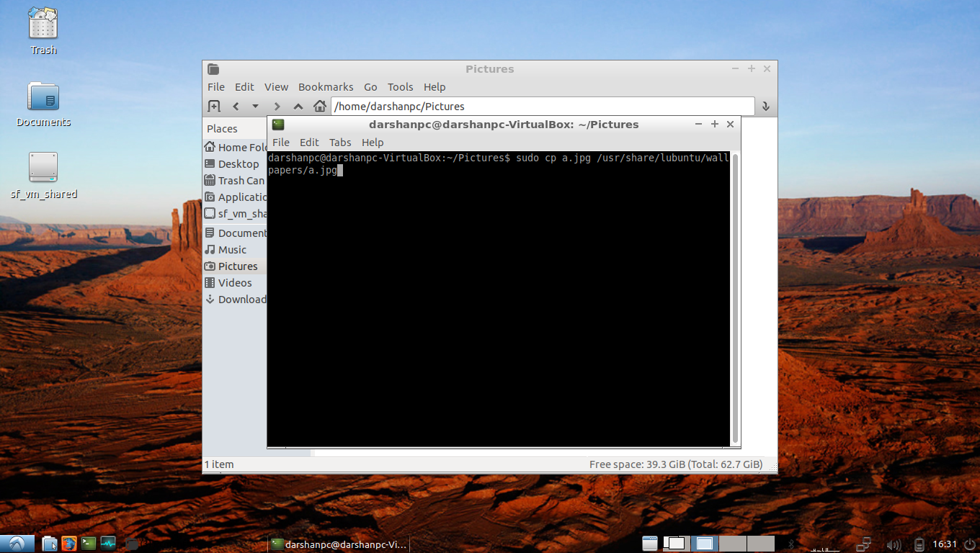Open the system monitor launcher on the panel

point(108,544)
